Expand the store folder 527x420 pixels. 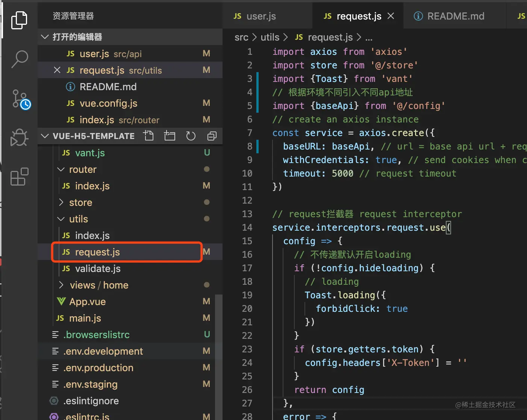pos(61,202)
